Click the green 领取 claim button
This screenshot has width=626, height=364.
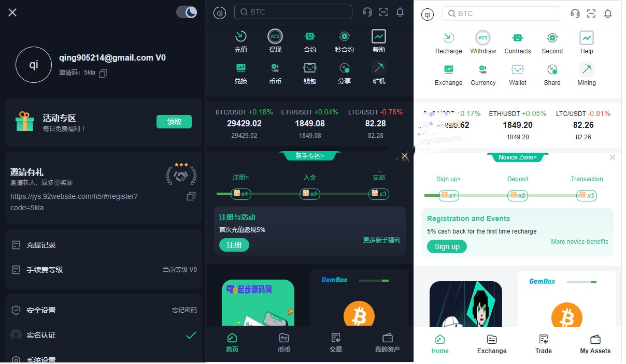coord(174,122)
